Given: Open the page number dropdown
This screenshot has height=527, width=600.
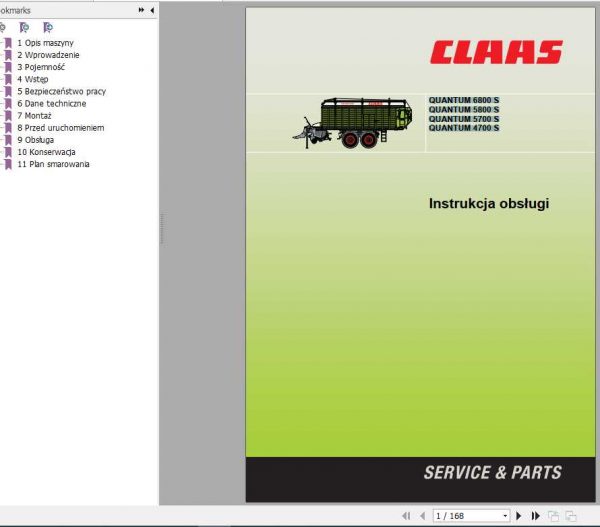Looking at the screenshot, I should (505, 516).
